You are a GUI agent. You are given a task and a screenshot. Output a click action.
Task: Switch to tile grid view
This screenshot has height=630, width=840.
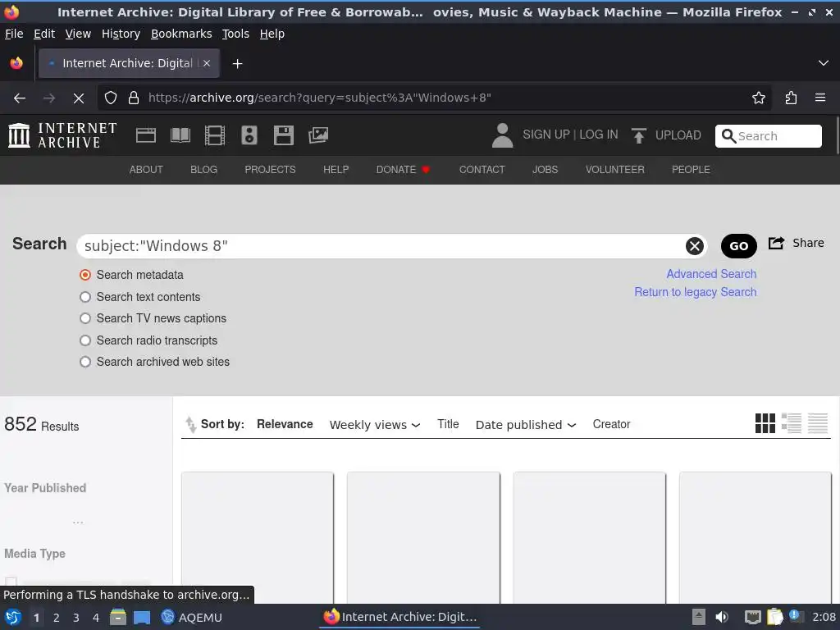765,423
